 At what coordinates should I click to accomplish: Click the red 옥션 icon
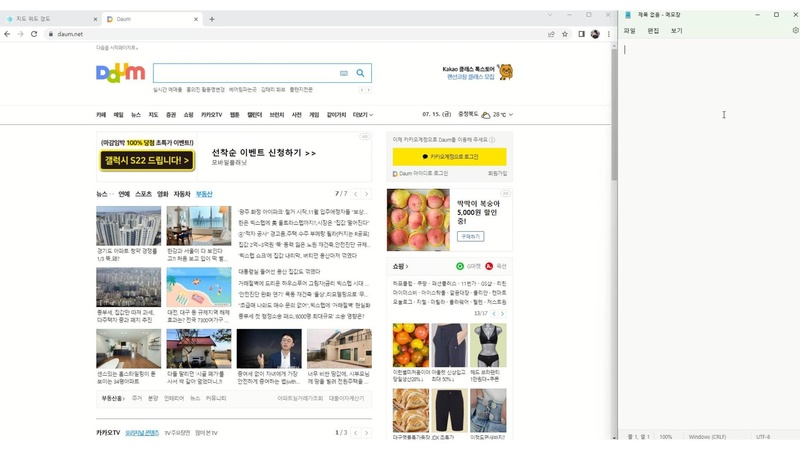coord(489,266)
